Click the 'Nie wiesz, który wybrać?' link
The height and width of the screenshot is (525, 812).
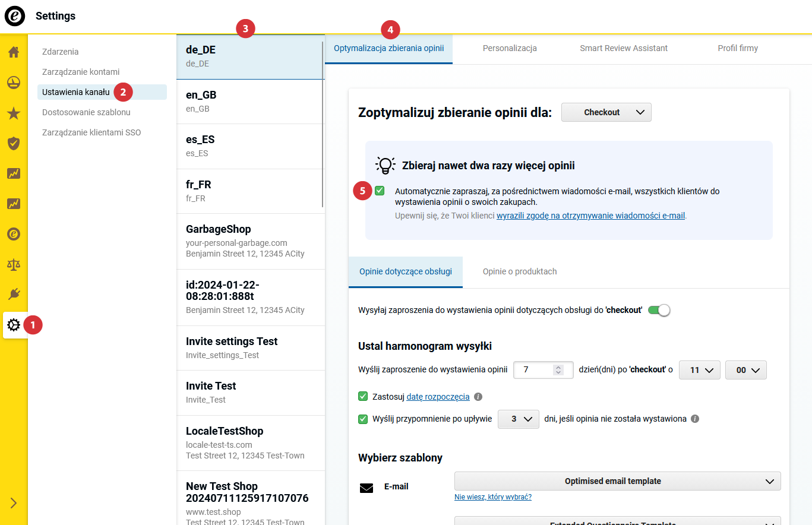coord(492,497)
